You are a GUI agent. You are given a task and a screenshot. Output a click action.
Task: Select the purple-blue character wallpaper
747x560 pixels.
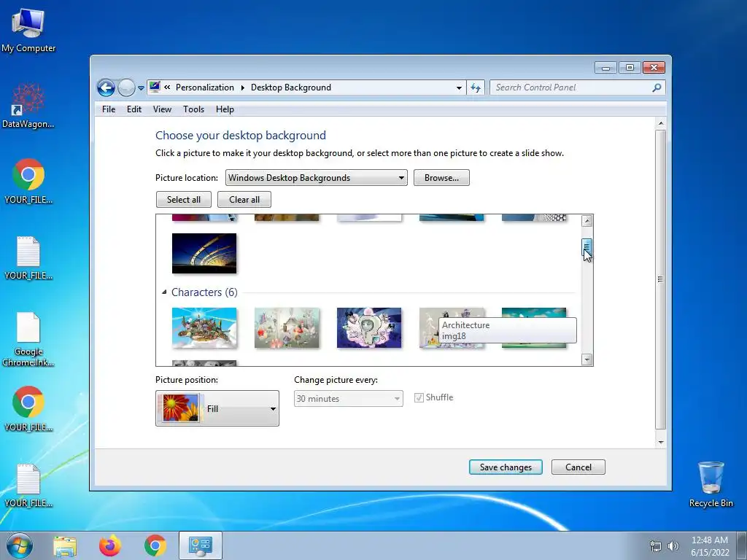point(368,328)
